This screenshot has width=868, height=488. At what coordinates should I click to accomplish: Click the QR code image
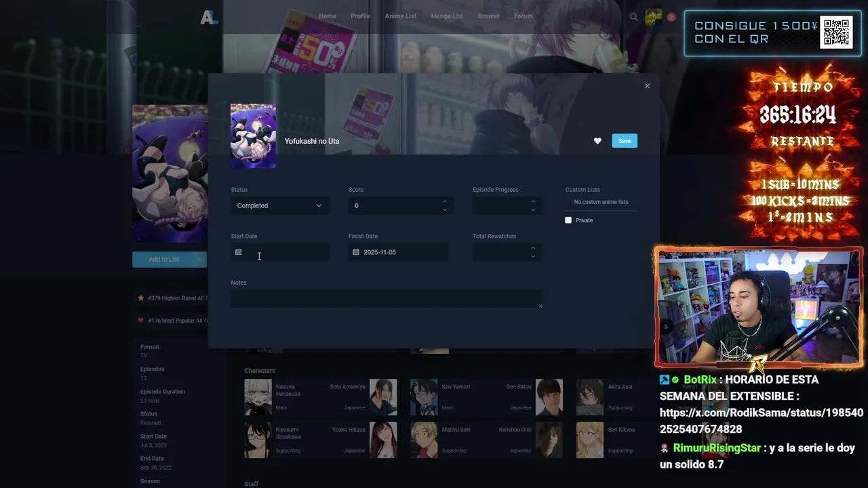[x=837, y=32]
